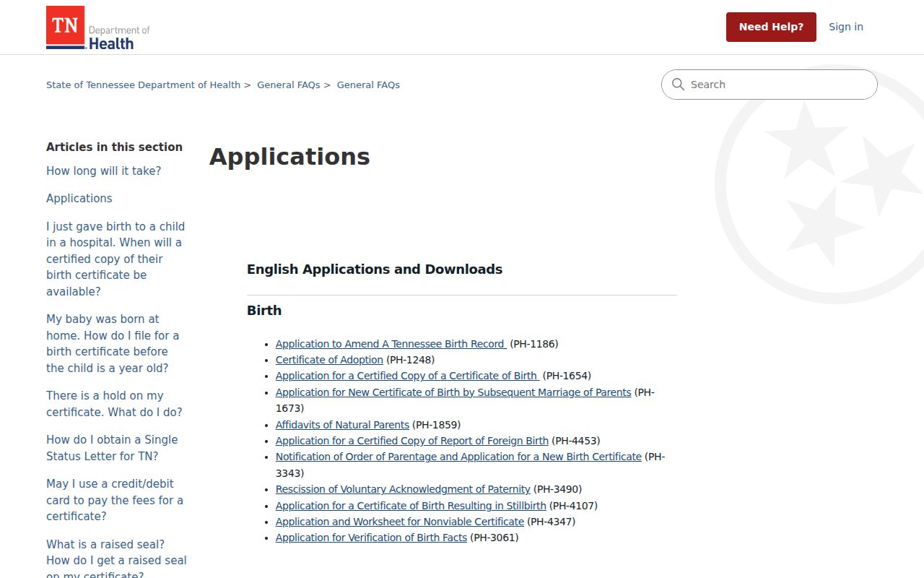Open the Need Help? button
The width and height of the screenshot is (924, 578).
[x=771, y=27]
